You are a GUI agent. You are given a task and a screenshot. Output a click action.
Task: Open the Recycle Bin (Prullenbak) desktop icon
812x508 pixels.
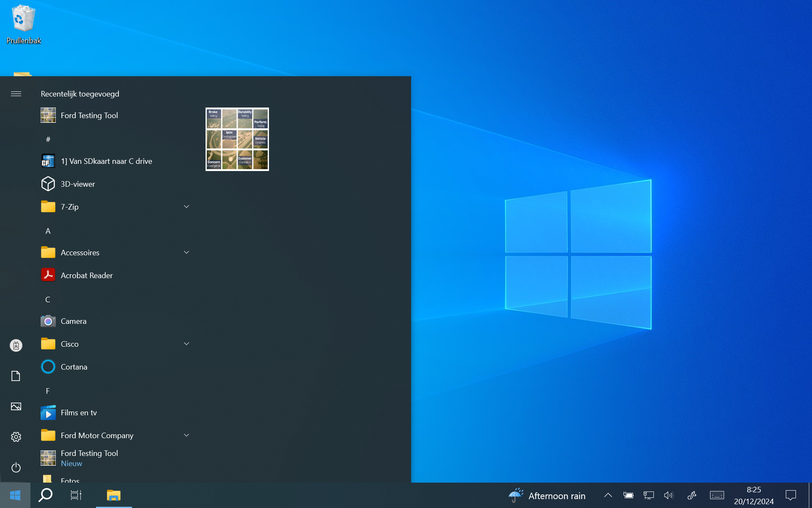pyautogui.click(x=23, y=24)
